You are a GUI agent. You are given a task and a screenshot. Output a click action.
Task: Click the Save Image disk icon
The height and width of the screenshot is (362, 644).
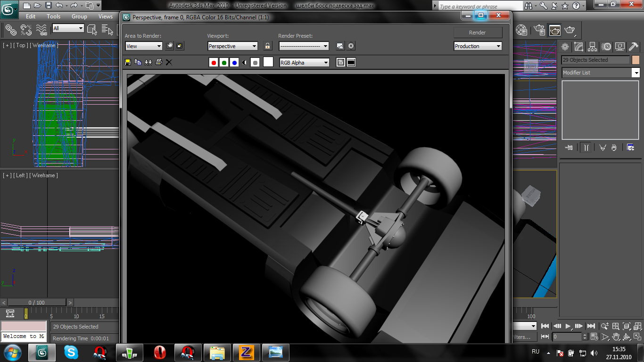(128, 62)
